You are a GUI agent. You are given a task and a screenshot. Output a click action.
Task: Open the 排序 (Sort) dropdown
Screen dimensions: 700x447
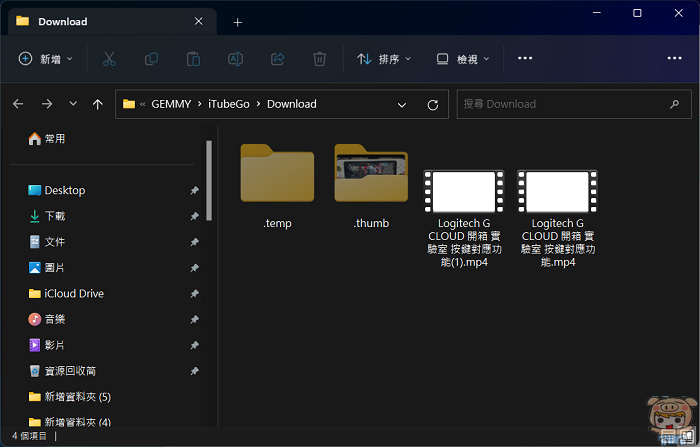tap(384, 59)
